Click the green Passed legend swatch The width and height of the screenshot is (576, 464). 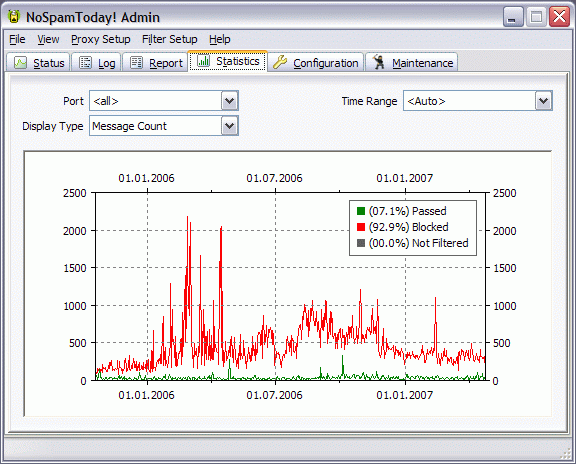tap(361, 211)
